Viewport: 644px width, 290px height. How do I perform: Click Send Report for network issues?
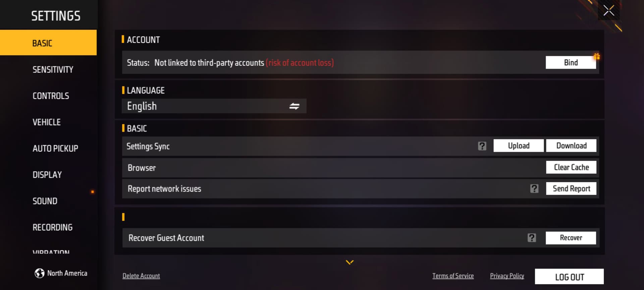coord(571,189)
